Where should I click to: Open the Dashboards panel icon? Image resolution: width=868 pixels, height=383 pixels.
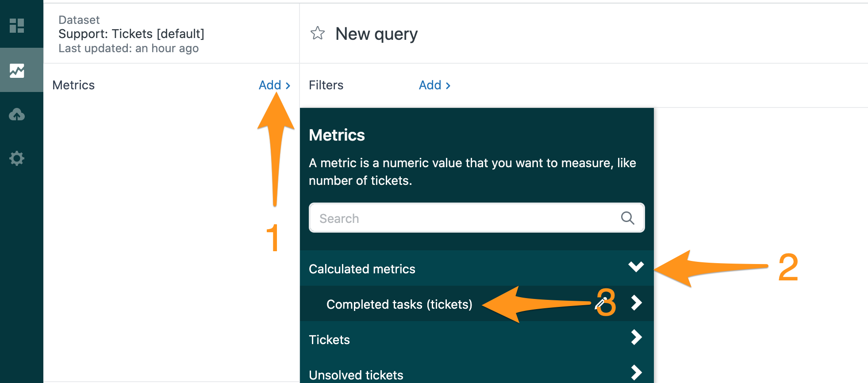pyautogui.click(x=17, y=26)
